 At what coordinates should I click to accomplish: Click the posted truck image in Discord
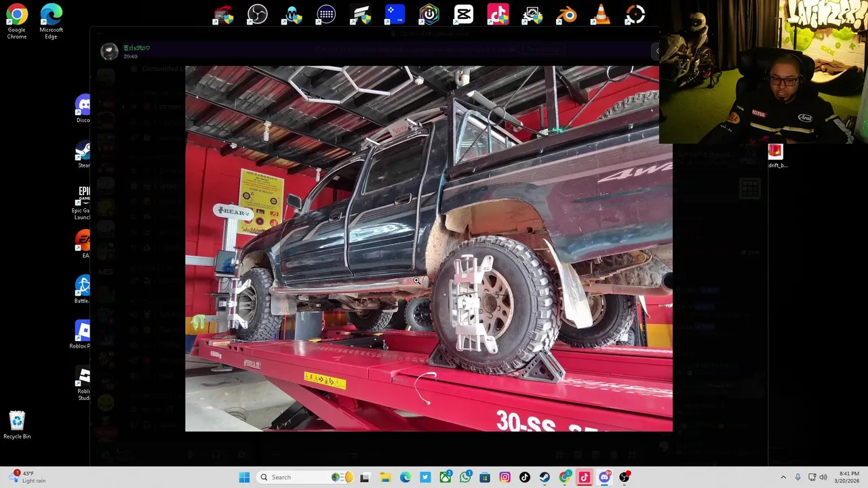429,249
